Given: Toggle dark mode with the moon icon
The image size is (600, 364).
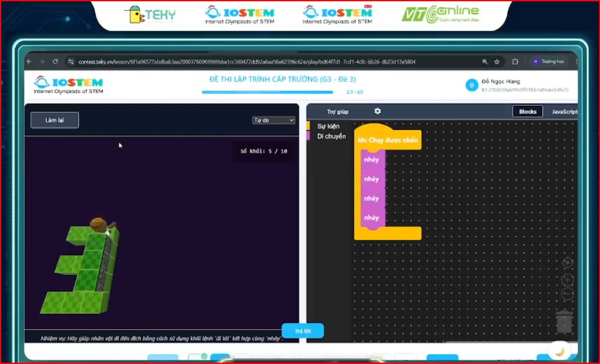Looking at the screenshot, I should click(x=559, y=351).
